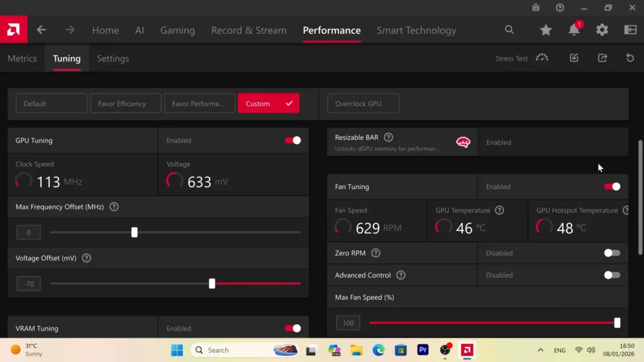Open the Windows Start menu

click(x=177, y=350)
